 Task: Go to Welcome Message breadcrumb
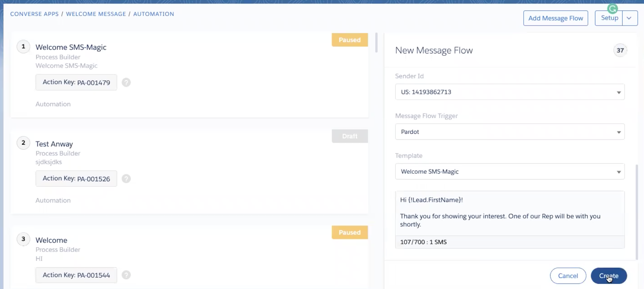point(96,14)
